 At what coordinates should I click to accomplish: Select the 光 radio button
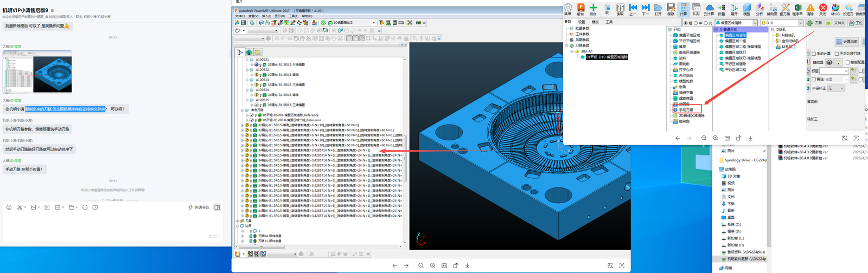[x=705, y=23]
